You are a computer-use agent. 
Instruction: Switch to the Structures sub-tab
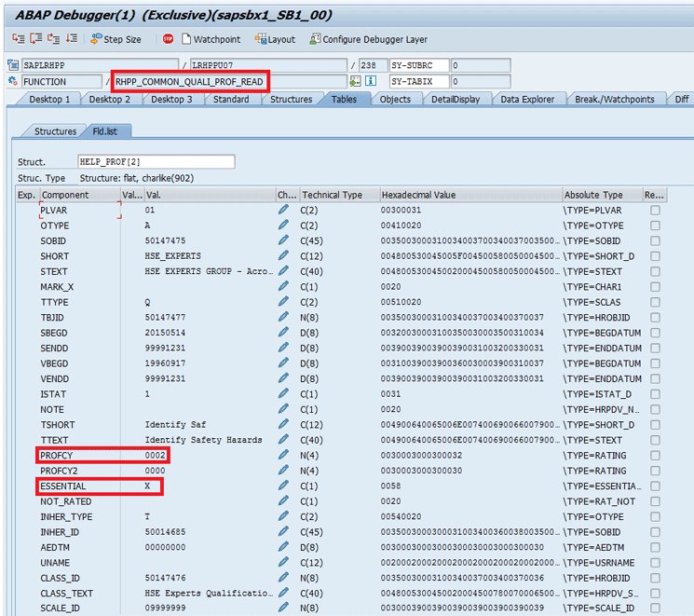click(x=55, y=131)
